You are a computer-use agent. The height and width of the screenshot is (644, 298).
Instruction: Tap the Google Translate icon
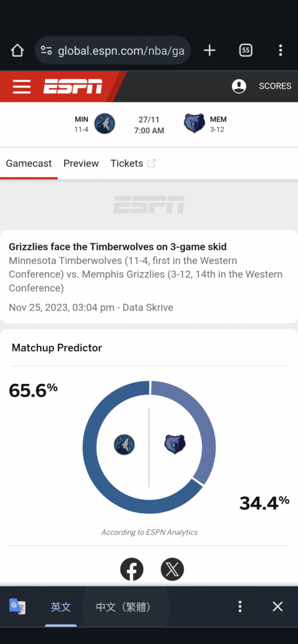click(17, 606)
